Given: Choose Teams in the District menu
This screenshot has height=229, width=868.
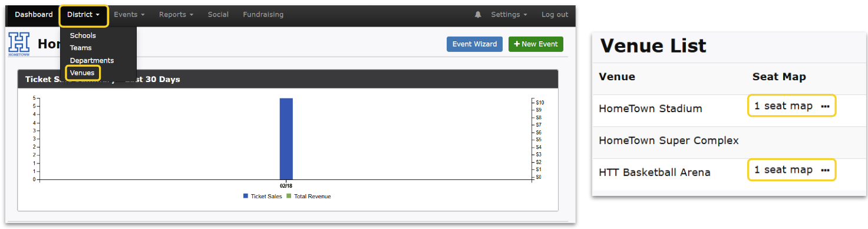Looking at the screenshot, I should pos(81,48).
